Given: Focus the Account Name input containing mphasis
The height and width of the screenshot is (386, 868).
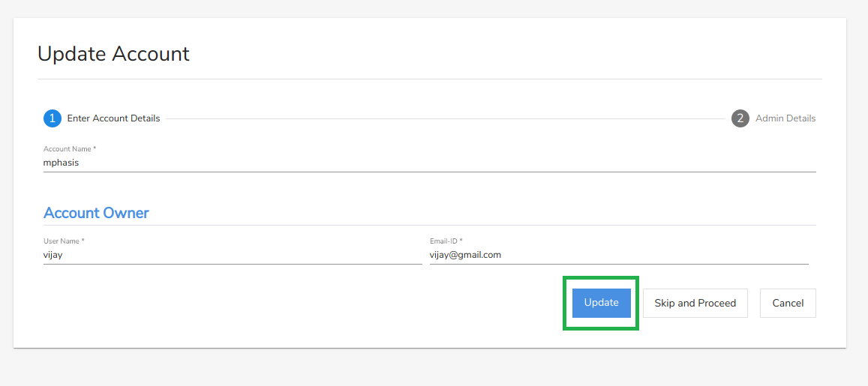Looking at the screenshot, I should pyautogui.click(x=429, y=162).
